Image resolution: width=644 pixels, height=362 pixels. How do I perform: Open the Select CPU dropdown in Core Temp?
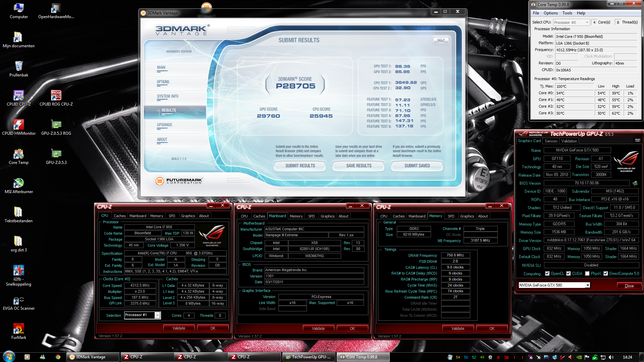[572, 22]
